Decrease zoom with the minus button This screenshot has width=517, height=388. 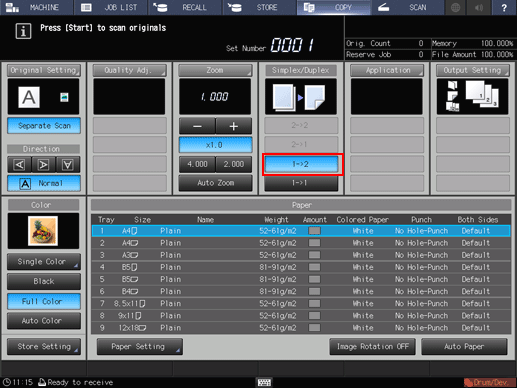click(x=197, y=126)
